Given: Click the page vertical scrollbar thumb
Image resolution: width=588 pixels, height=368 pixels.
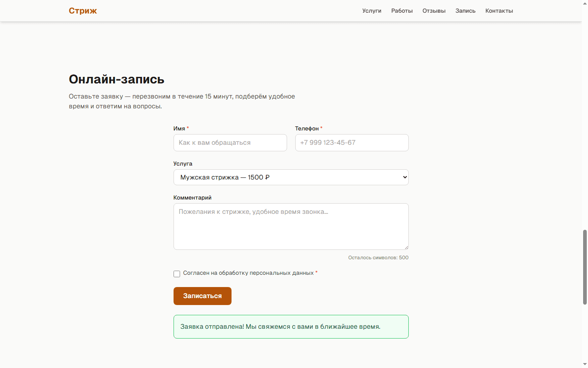Looking at the screenshot, I should (585, 267).
